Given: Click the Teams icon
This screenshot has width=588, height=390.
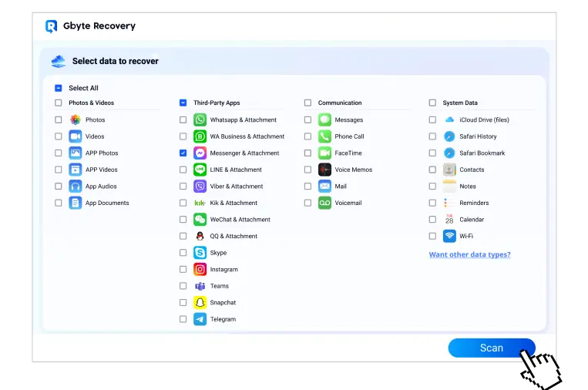Looking at the screenshot, I should (x=200, y=286).
